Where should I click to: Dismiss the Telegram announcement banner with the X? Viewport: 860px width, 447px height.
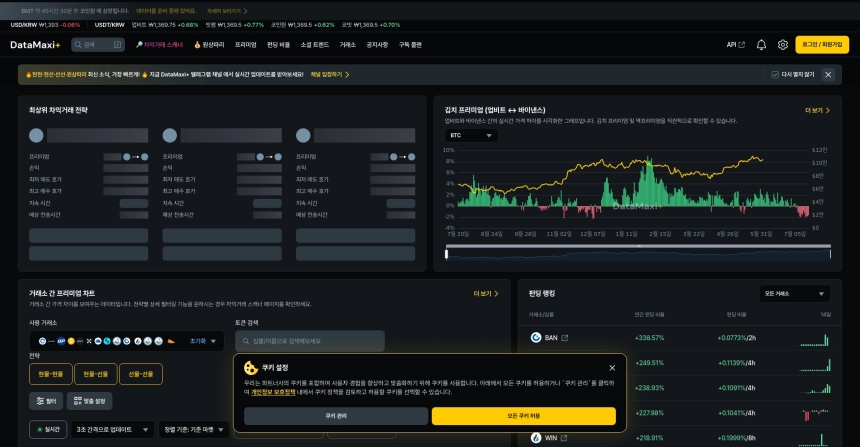pos(828,75)
